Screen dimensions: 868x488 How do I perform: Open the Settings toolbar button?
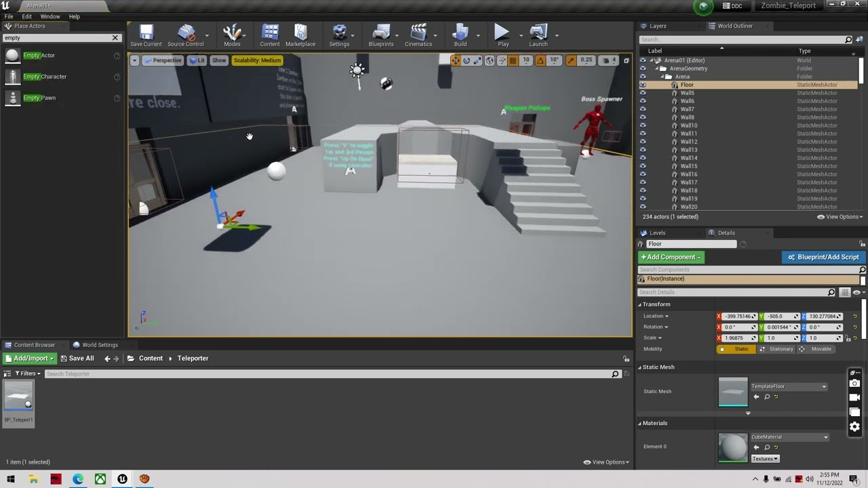[x=339, y=35]
